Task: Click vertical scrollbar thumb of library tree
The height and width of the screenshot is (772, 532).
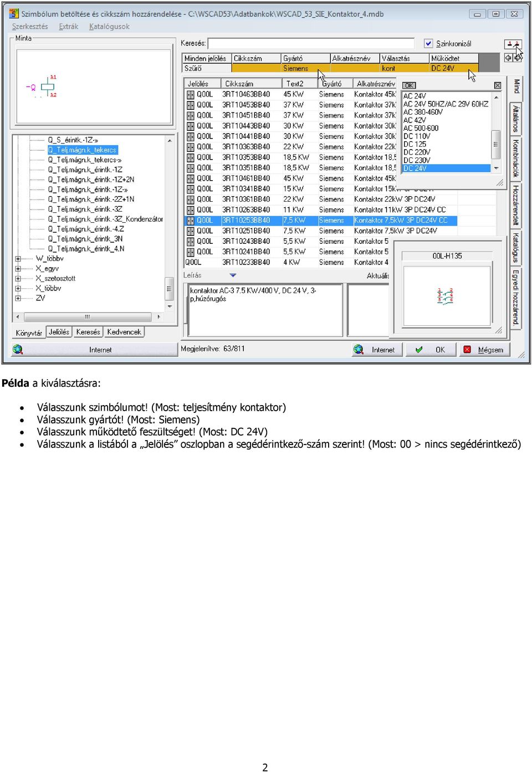Action: [x=170, y=289]
